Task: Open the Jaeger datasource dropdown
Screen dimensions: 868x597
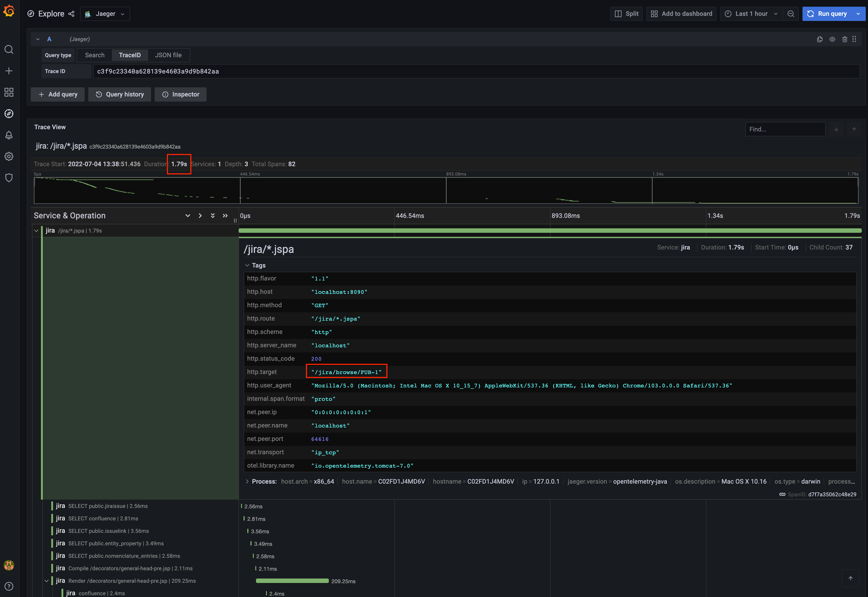Action: coord(105,14)
